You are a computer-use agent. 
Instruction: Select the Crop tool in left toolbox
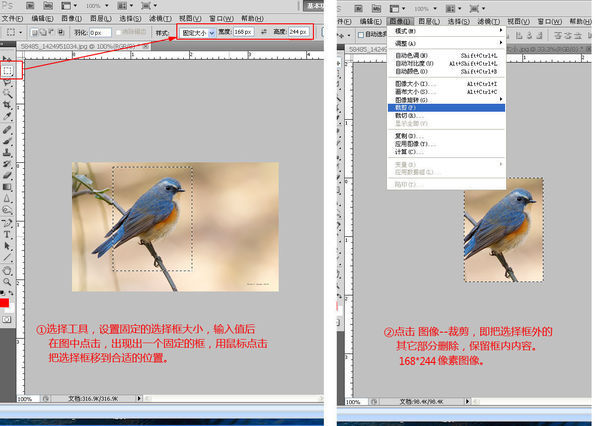pyautogui.click(x=8, y=105)
